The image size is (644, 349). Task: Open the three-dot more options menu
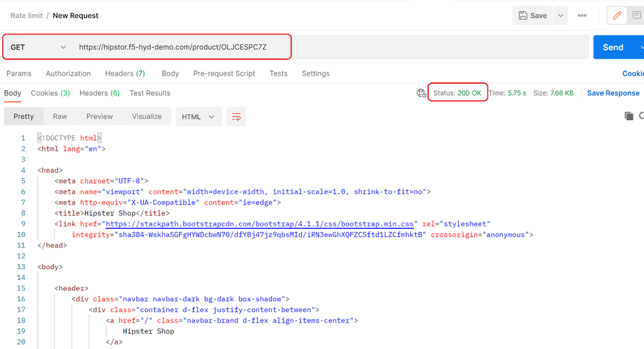582,15
